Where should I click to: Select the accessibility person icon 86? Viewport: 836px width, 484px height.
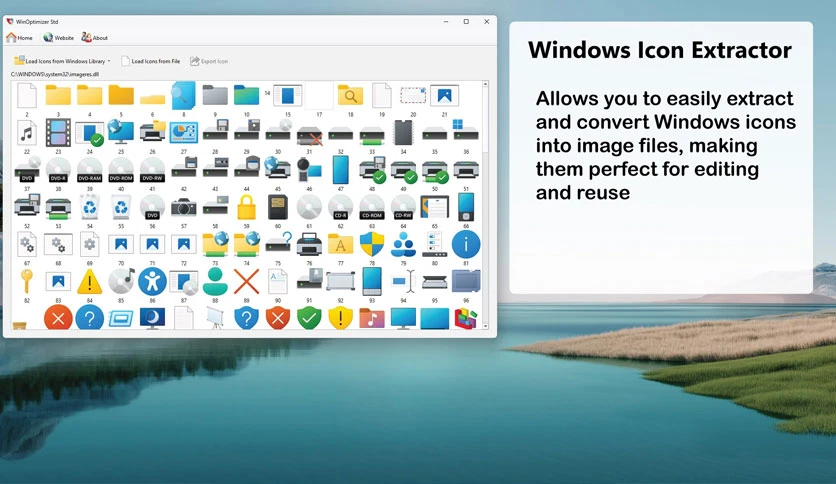coord(152,281)
